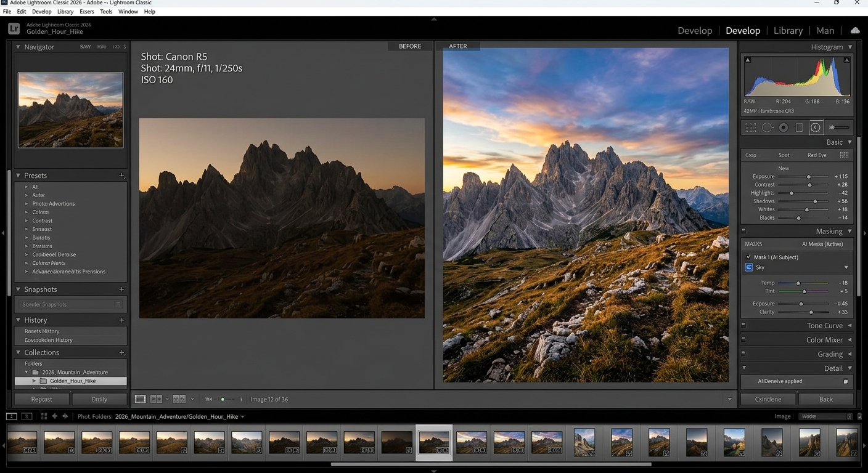Uncheck the Mask 1 (AI Subject) checkbox
Image resolution: width=868 pixels, height=473 pixels.
point(748,257)
